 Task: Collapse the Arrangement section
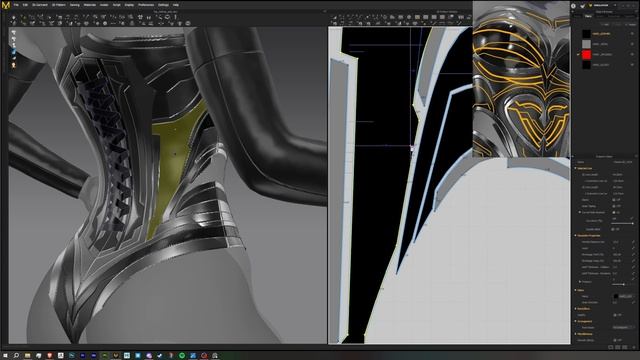click(576, 321)
